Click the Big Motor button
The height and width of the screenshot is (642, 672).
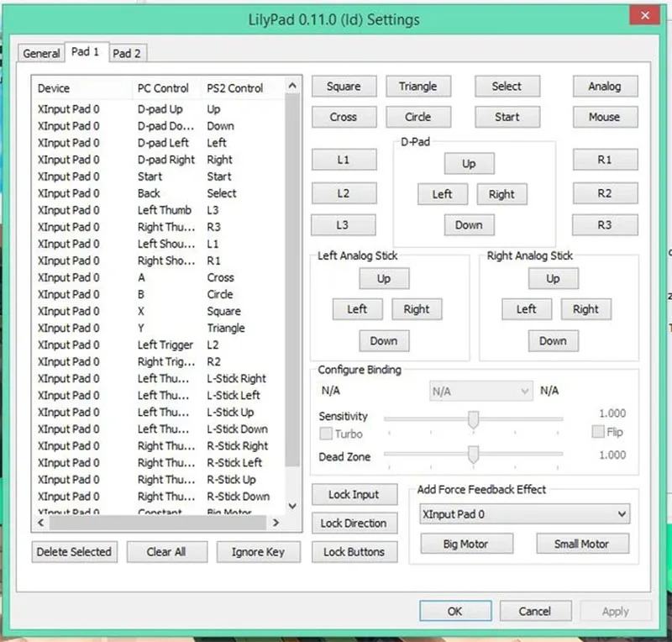[x=466, y=544]
